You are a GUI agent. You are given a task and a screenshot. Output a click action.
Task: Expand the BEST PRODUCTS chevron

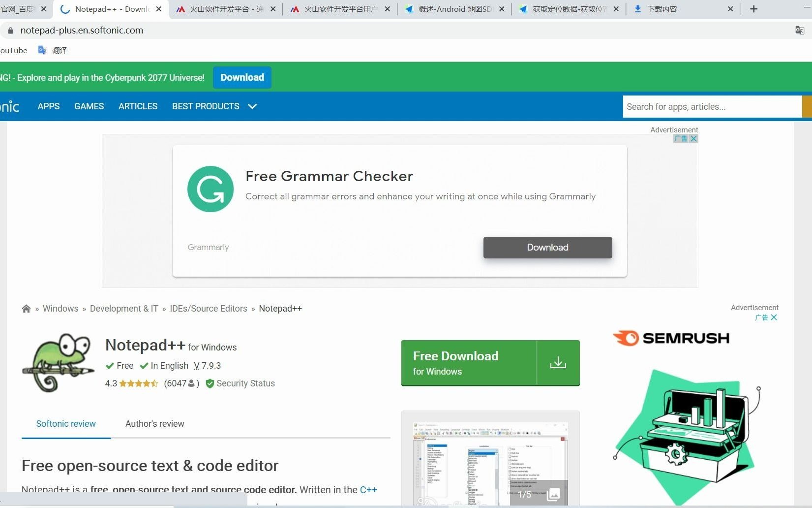[252, 106]
